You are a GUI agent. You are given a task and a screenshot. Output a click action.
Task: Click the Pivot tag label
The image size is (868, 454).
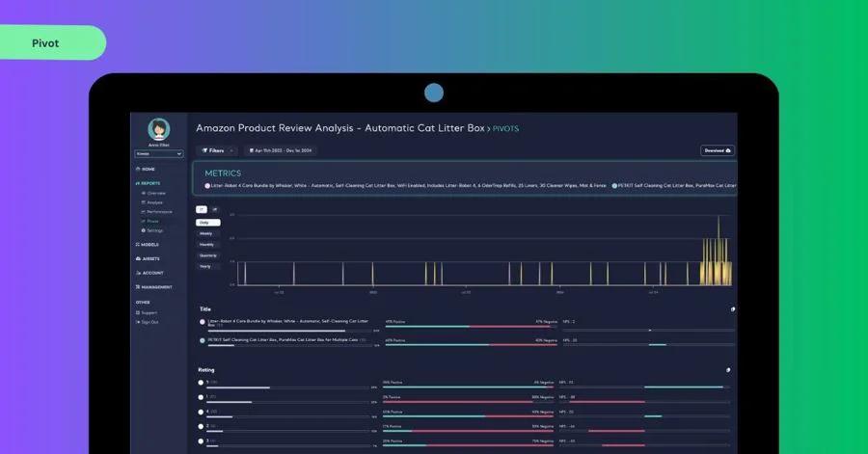tap(45, 43)
